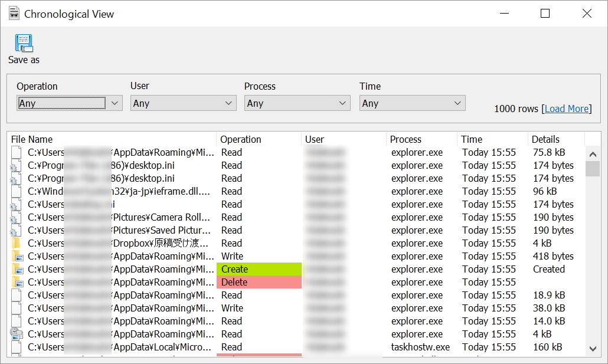Open the User filter dropdown
The width and height of the screenshot is (608, 364).
point(228,103)
